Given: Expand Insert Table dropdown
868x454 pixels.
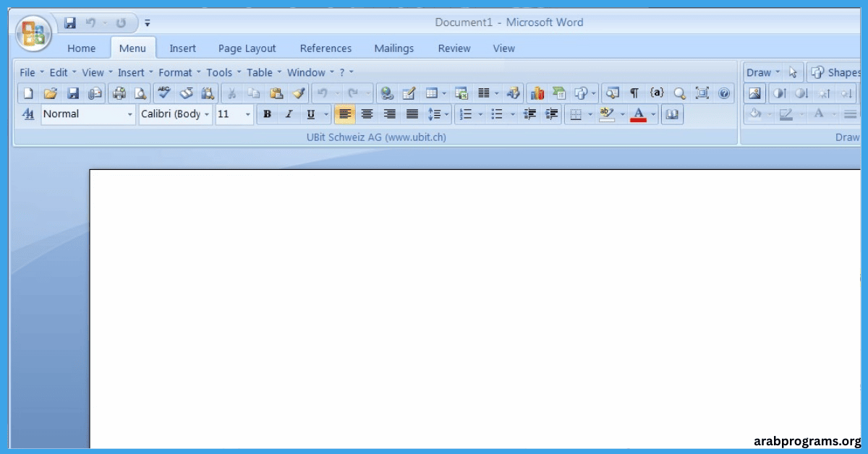Looking at the screenshot, I should [445, 93].
